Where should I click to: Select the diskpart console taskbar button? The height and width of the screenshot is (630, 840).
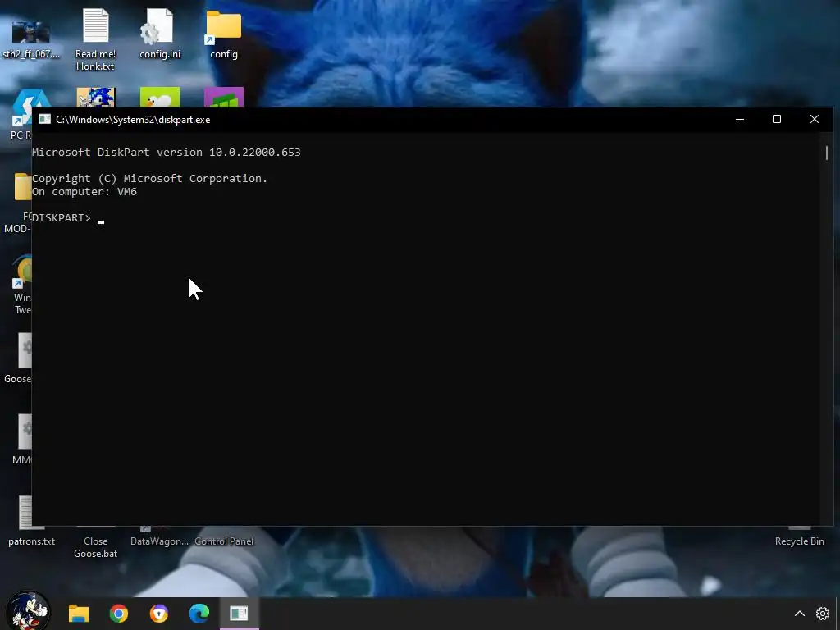click(239, 614)
